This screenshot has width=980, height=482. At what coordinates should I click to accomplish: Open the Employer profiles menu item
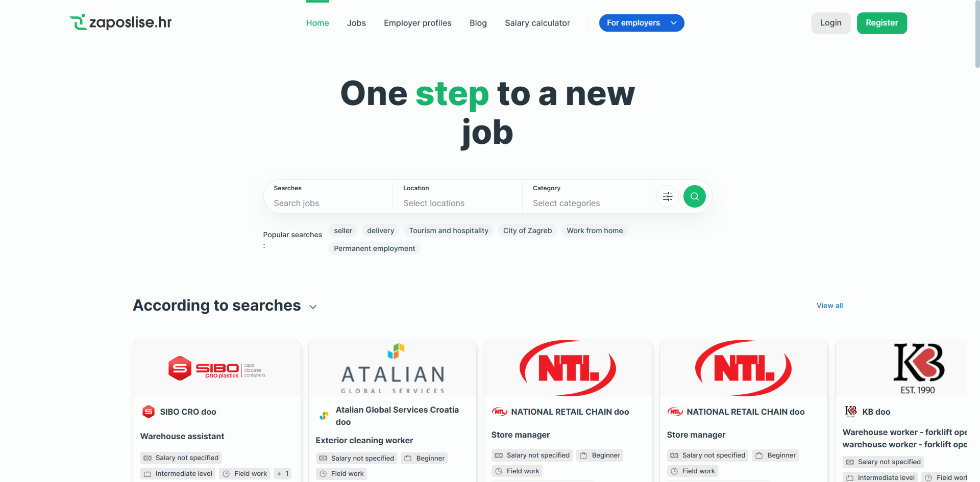tap(418, 23)
